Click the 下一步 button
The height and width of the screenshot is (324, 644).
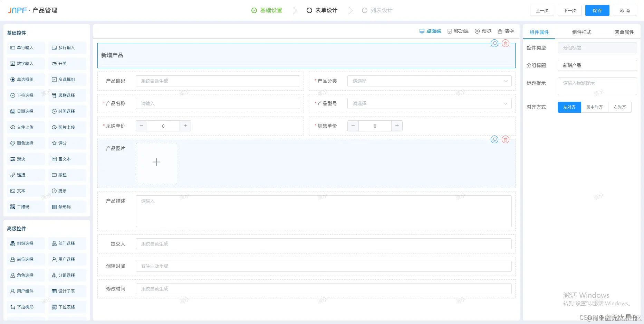[570, 10]
